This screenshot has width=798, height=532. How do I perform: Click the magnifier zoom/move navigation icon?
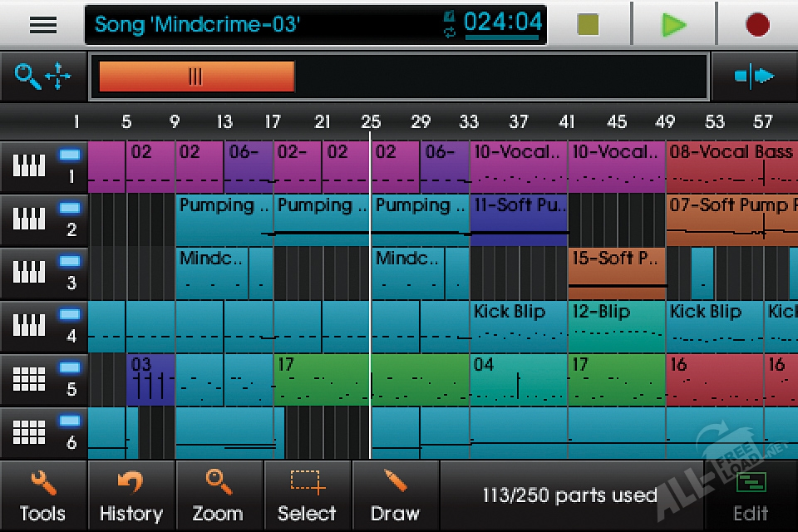coord(43,77)
